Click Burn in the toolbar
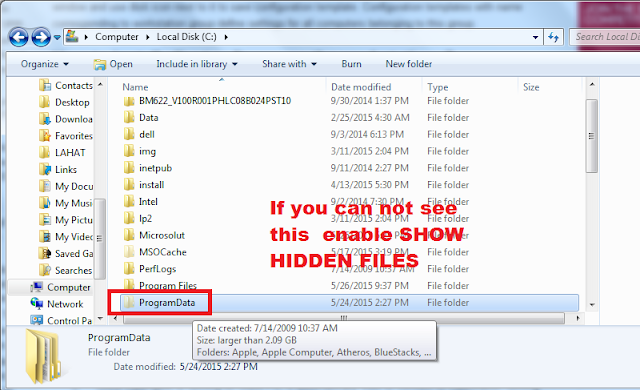The image size is (640, 390). point(351,64)
